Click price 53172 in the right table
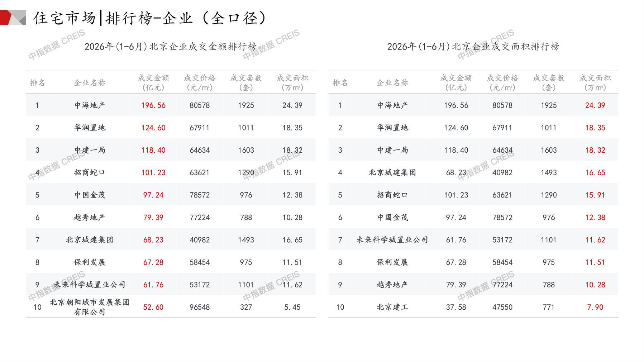This screenshot has width=644, height=362. point(502,240)
